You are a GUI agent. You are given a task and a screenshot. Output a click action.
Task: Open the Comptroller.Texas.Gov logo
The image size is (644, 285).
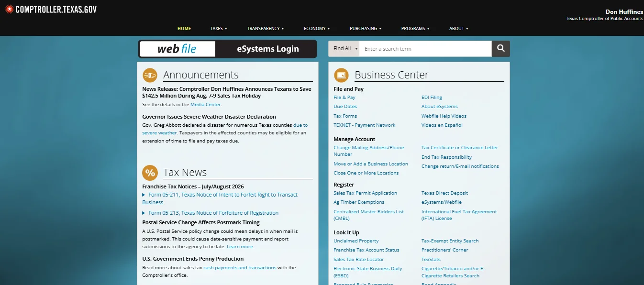point(51,9)
